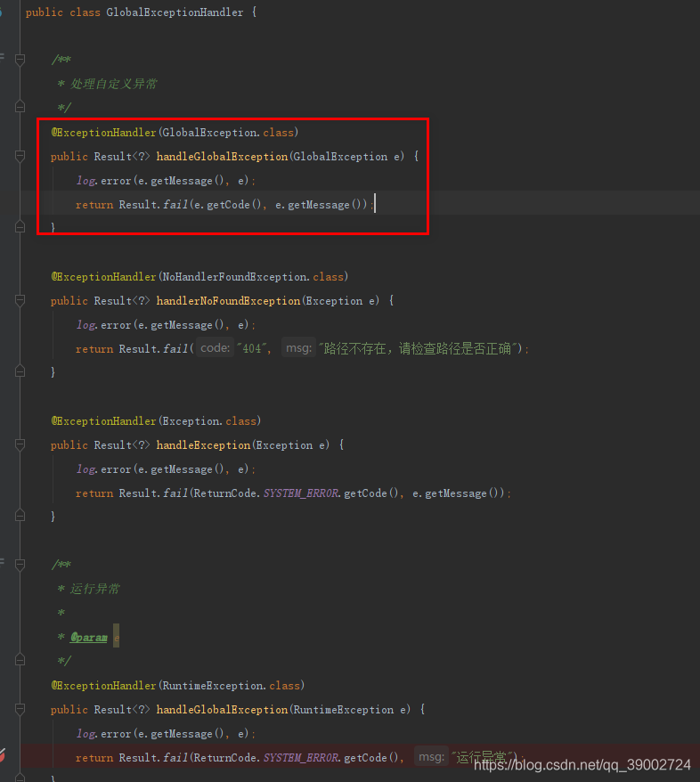This screenshot has width=700, height=782.
Task: Fold the handleGlobalException(GlobalException e) method
Action: (20, 157)
